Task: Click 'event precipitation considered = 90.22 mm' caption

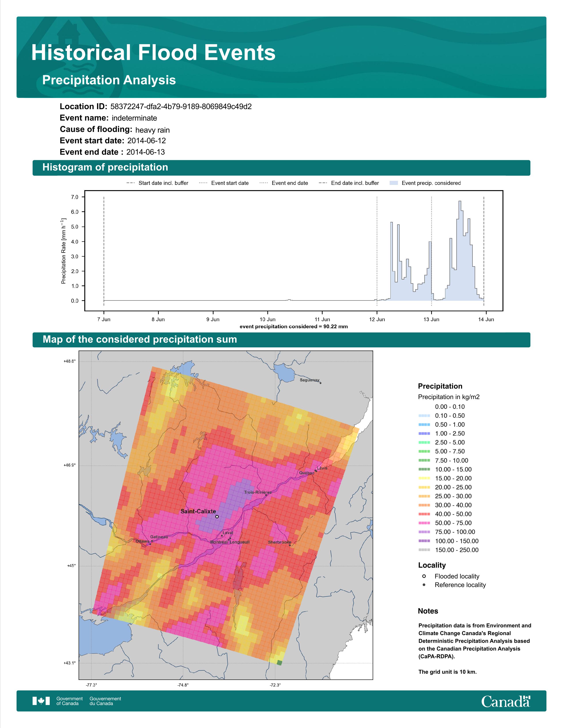Action: [293, 327]
